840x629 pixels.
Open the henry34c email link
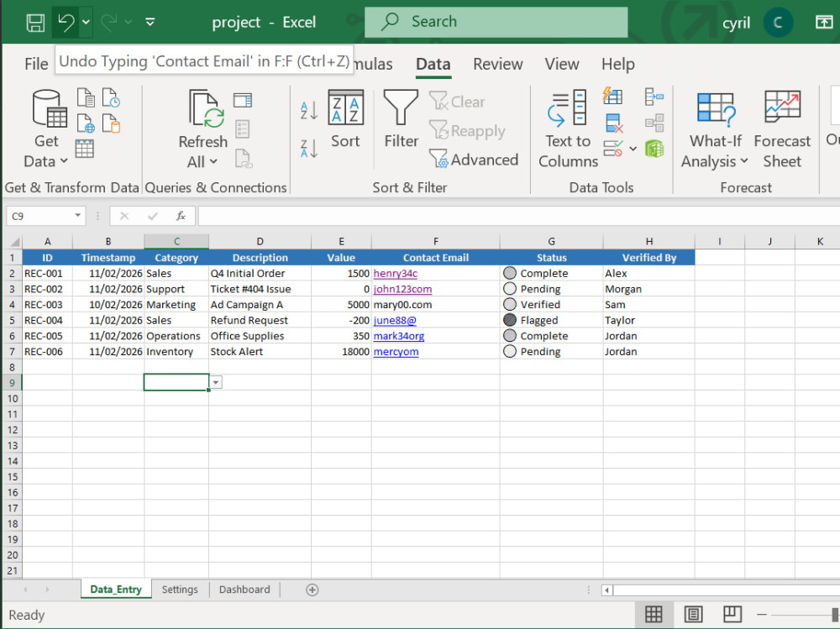pyautogui.click(x=396, y=273)
